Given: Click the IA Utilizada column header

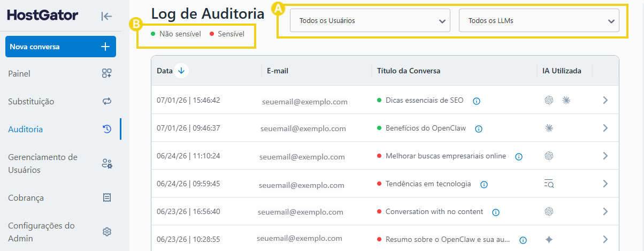Looking at the screenshot, I should (x=562, y=71).
